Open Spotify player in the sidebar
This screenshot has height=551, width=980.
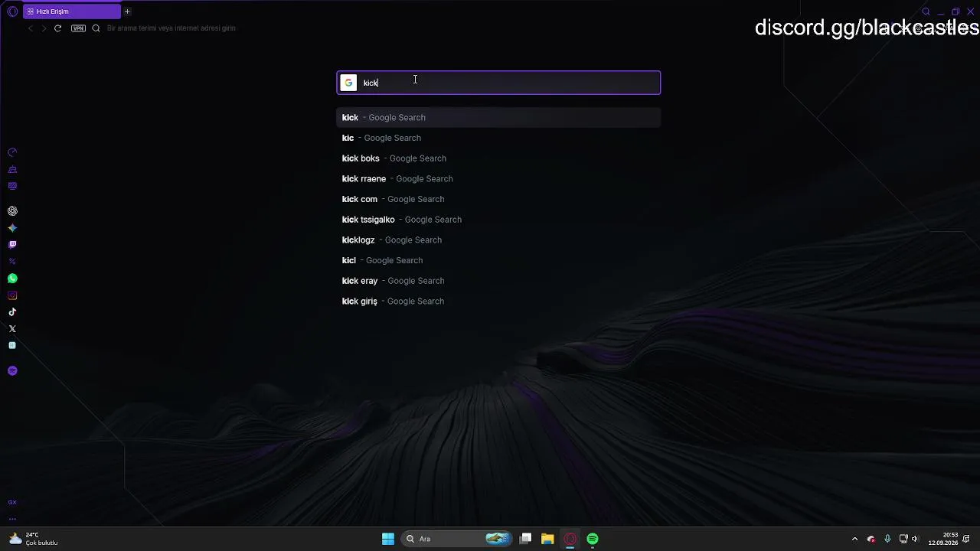point(12,371)
